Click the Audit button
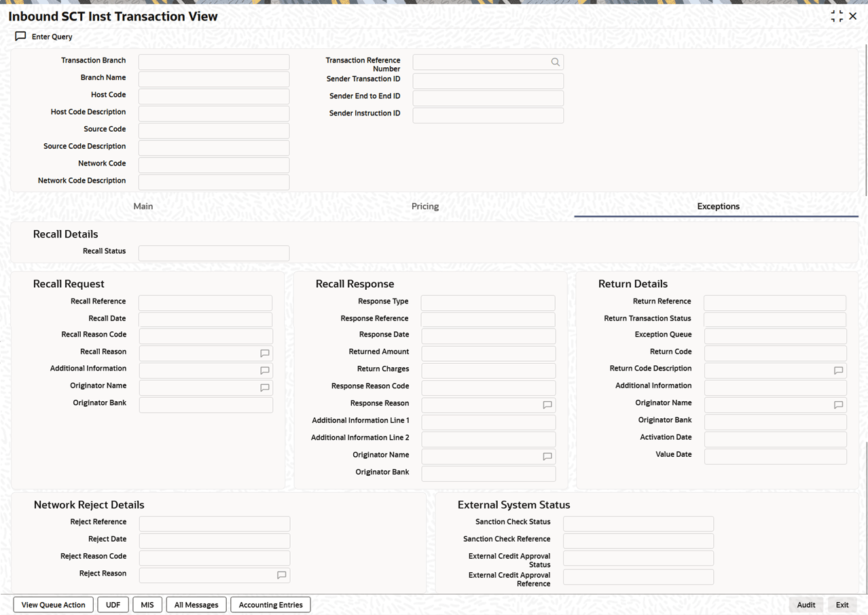Screen dimensions: 868x615 (806, 605)
